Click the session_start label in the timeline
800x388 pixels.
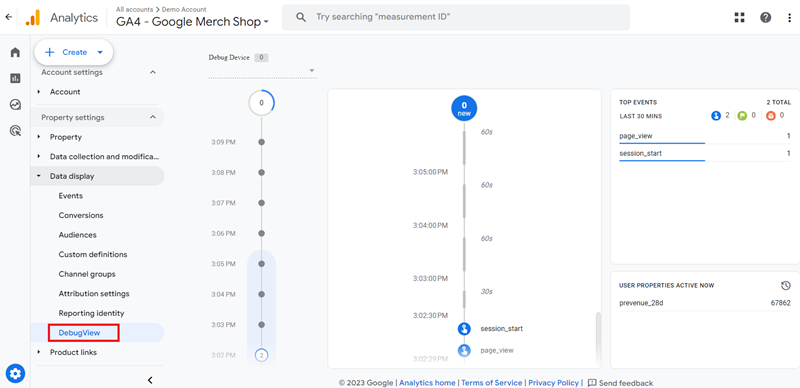[x=502, y=329]
